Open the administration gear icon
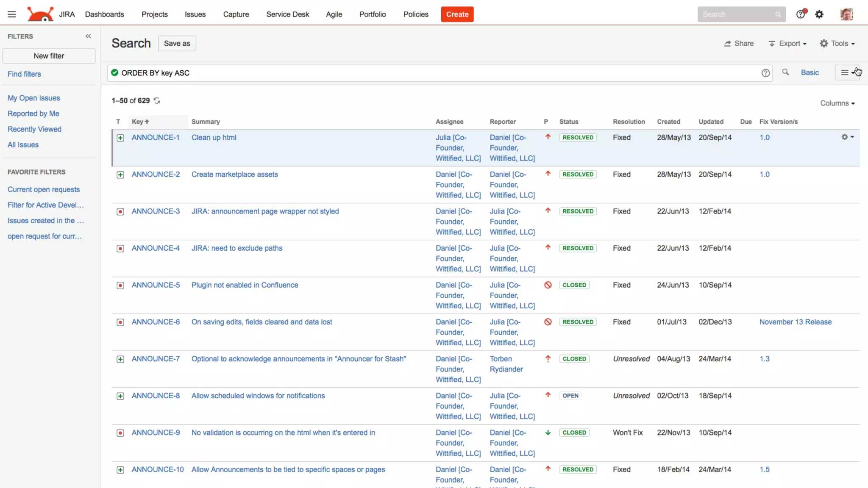This screenshot has width=868, height=488. click(x=819, y=14)
